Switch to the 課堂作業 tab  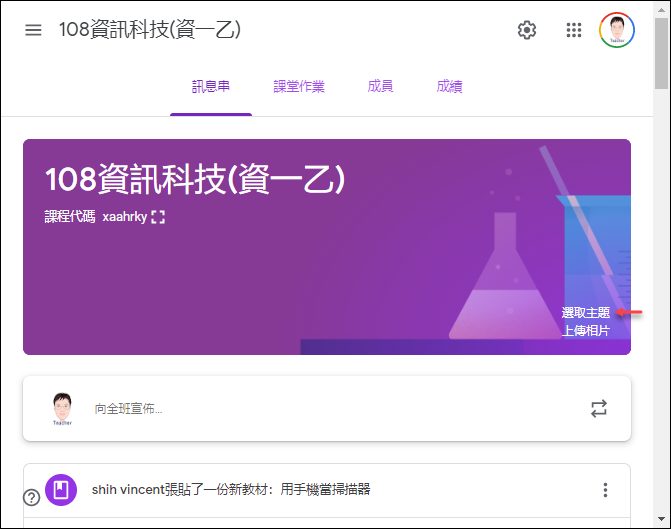point(299,87)
